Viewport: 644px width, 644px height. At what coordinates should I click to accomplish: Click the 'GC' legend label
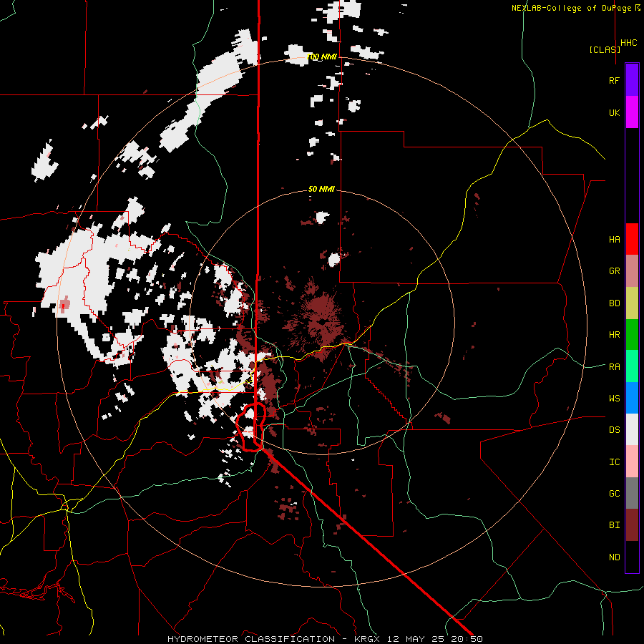[x=614, y=493]
